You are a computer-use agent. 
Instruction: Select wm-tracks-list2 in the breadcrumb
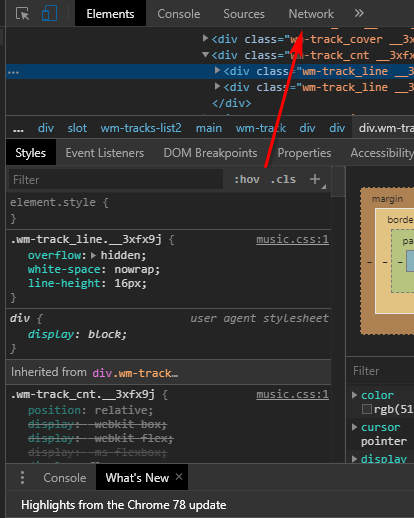pos(141,128)
